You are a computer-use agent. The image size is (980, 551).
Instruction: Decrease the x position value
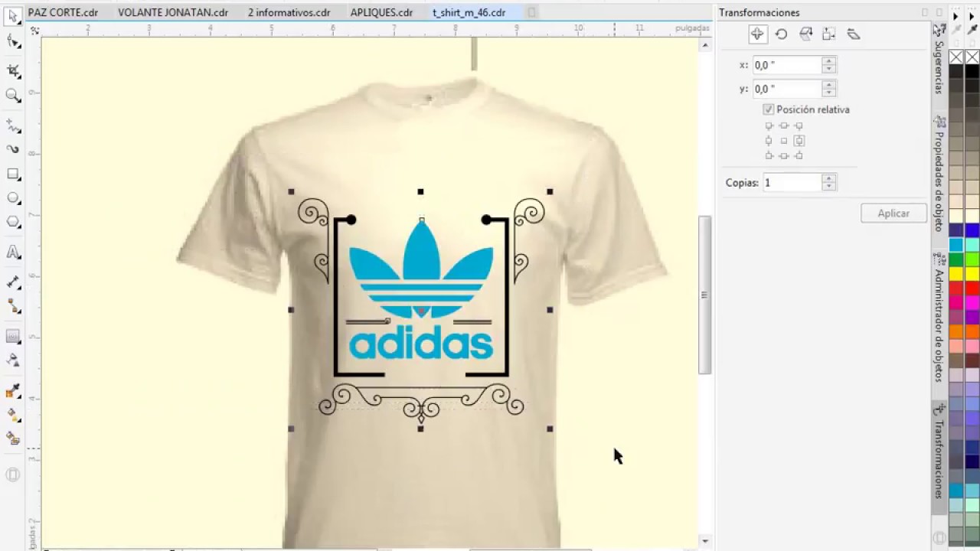pyautogui.click(x=828, y=70)
